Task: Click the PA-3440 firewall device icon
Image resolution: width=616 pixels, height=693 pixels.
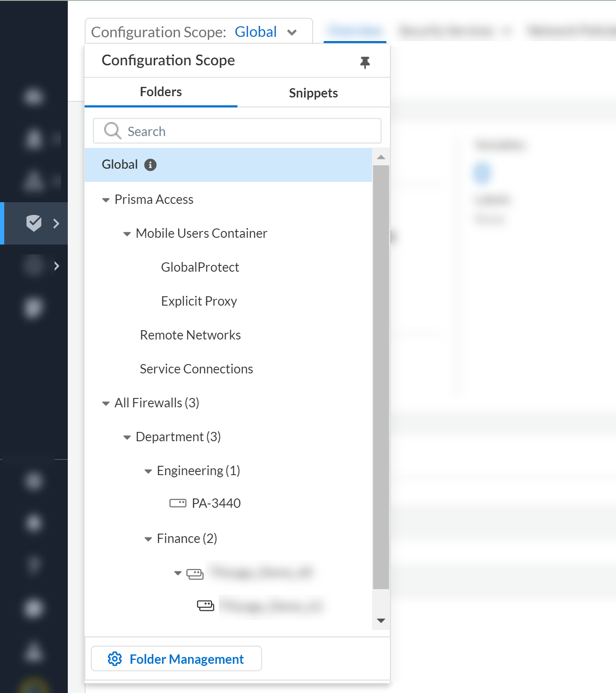Action: click(x=178, y=503)
